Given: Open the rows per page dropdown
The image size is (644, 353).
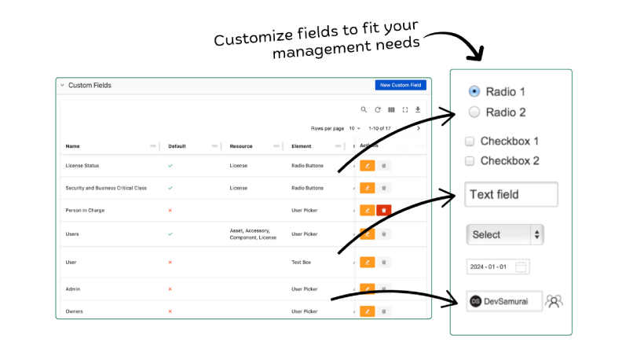Looking at the screenshot, I should click(355, 128).
